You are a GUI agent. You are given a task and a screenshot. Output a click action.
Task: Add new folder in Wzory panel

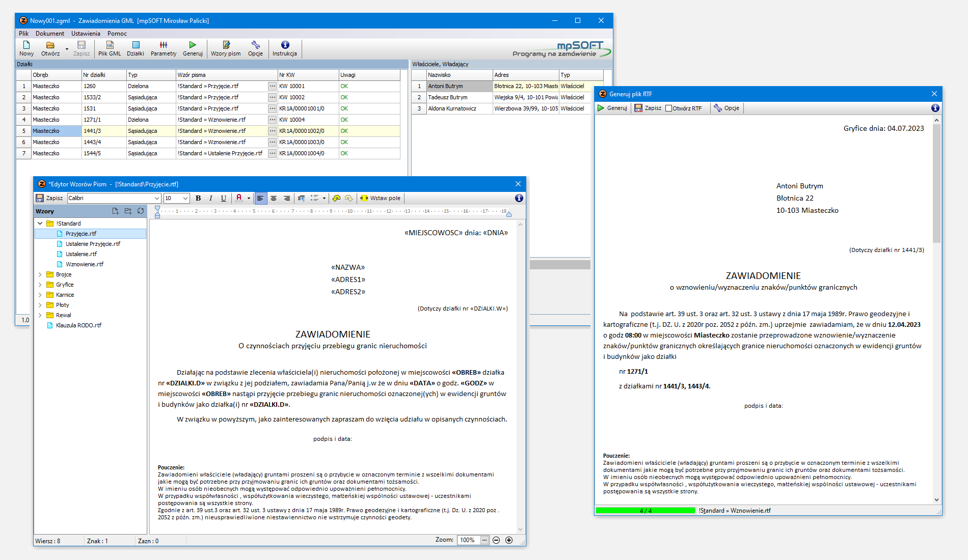[128, 211]
